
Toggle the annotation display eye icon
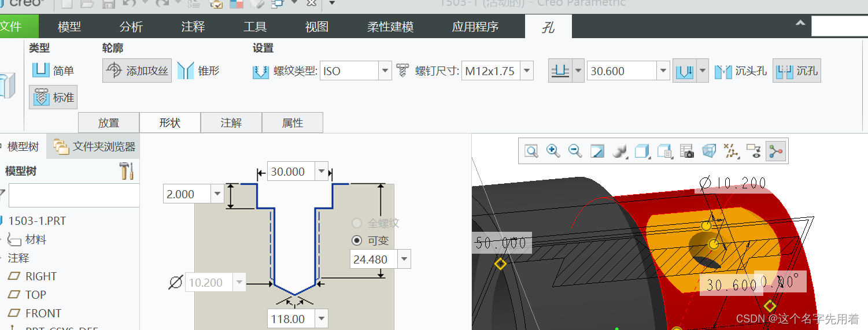tap(754, 151)
